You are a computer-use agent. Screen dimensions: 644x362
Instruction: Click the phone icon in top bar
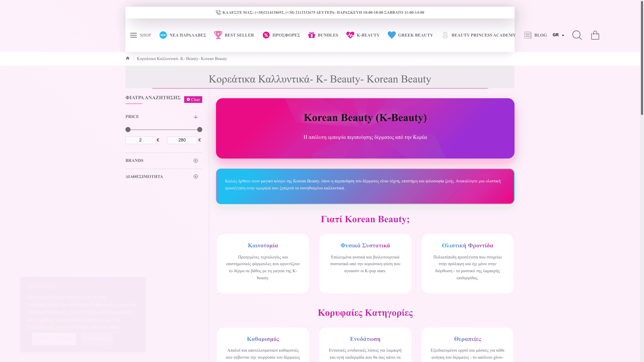(x=218, y=13)
